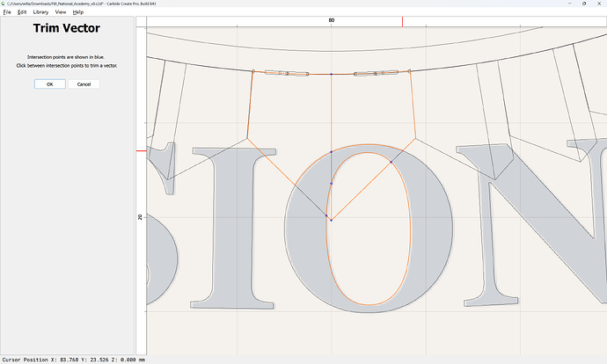
Task: Click the 'Intersection points are shown in blue' text
Action: point(66,57)
